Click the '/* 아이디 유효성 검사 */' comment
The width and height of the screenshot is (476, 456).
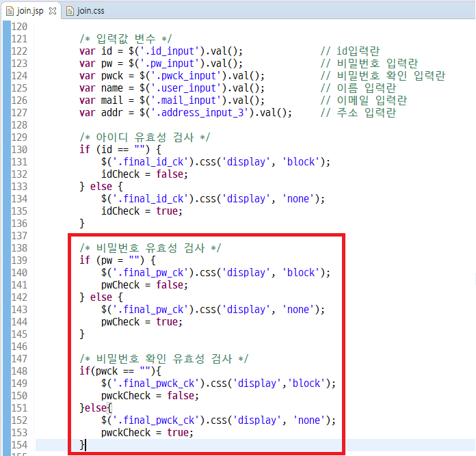(145, 137)
